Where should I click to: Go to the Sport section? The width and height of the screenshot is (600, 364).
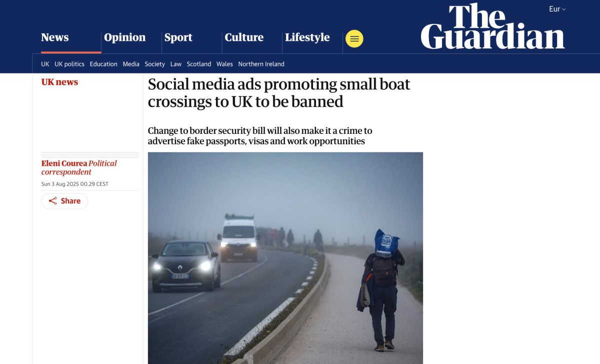[178, 37]
